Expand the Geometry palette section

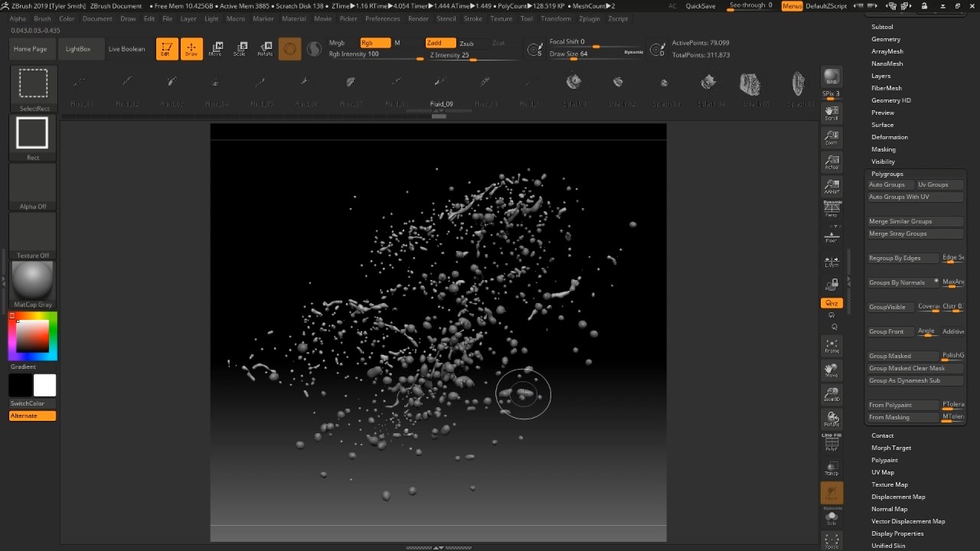click(886, 39)
